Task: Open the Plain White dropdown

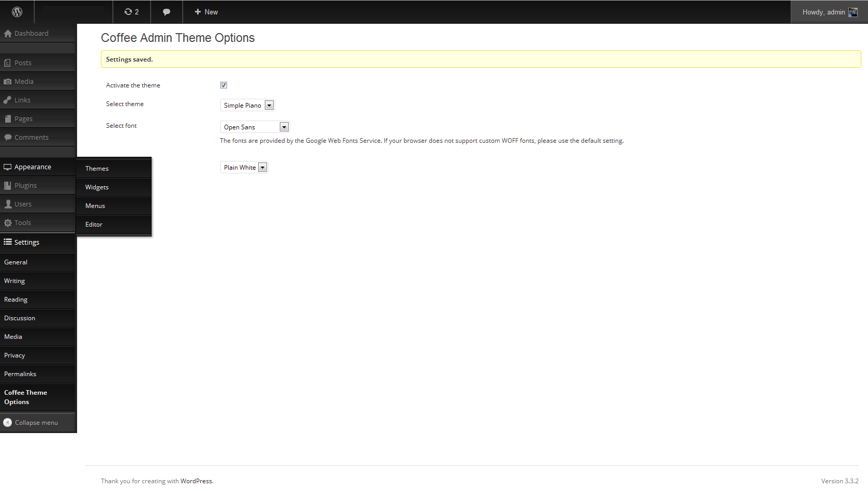Action: (244, 168)
